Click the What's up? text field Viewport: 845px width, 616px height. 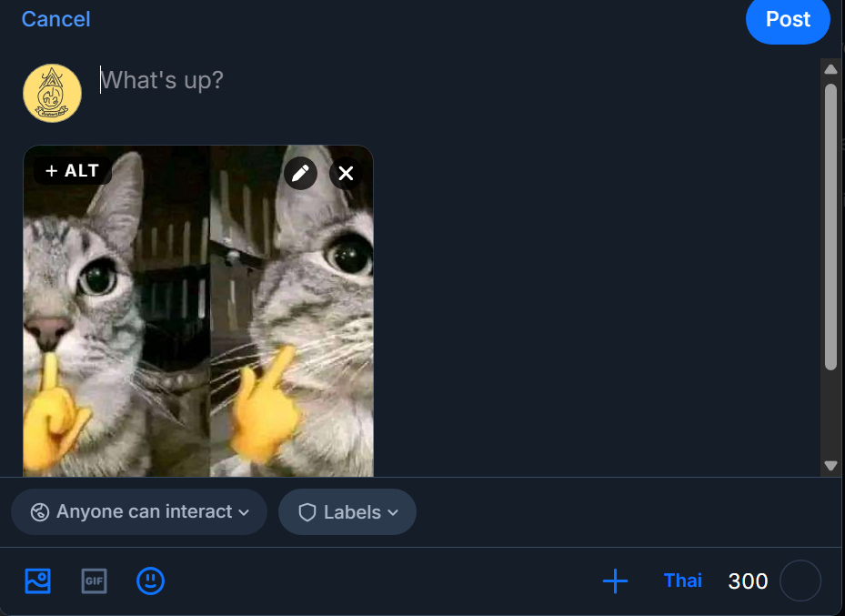[x=364, y=80]
